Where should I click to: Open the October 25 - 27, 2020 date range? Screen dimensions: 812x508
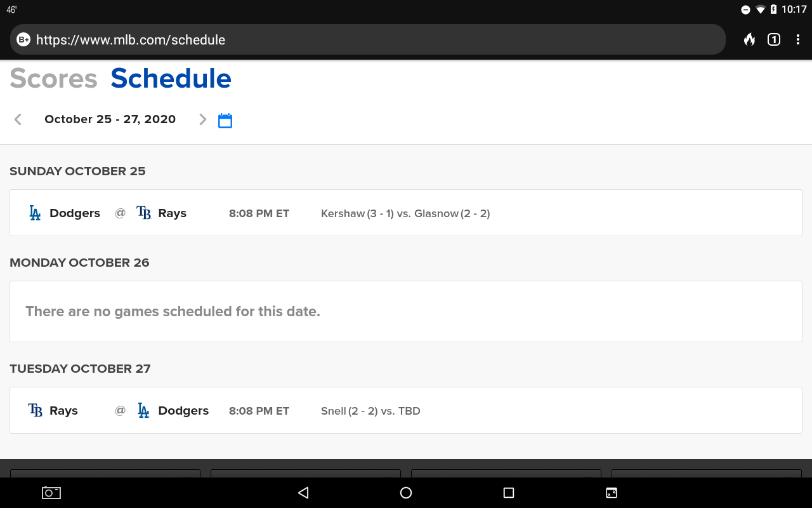coord(110,119)
